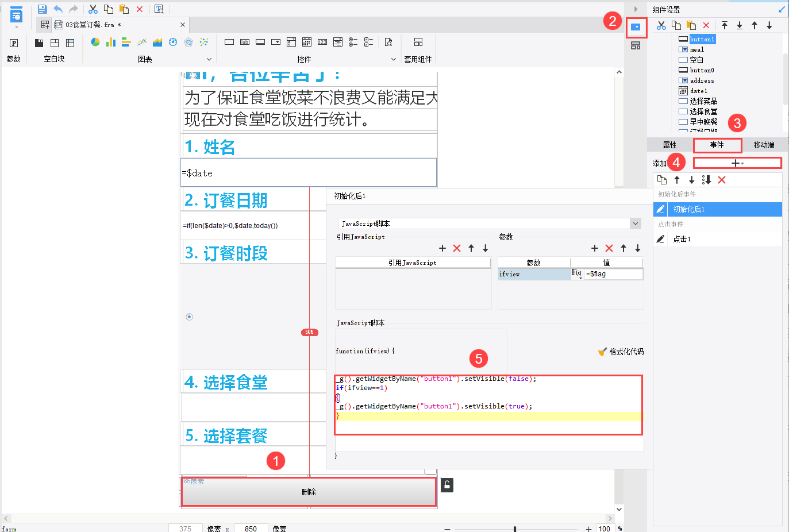Viewport: 789px width, 532px height.
Task: Undo the last action
Action: [58, 9]
